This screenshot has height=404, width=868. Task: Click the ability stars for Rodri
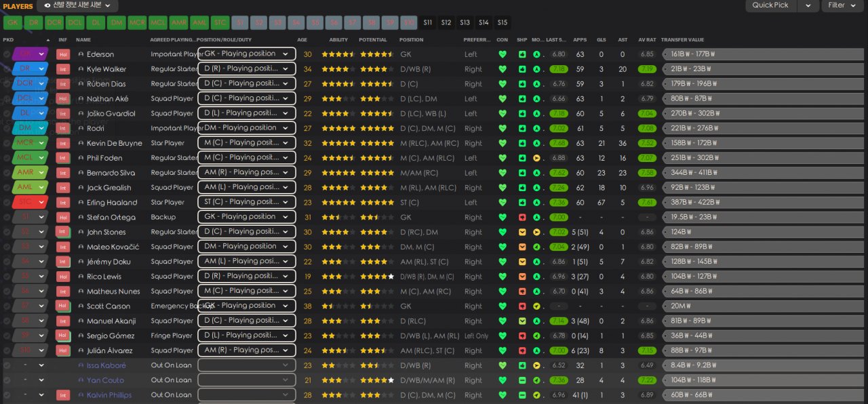coord(338,129)
